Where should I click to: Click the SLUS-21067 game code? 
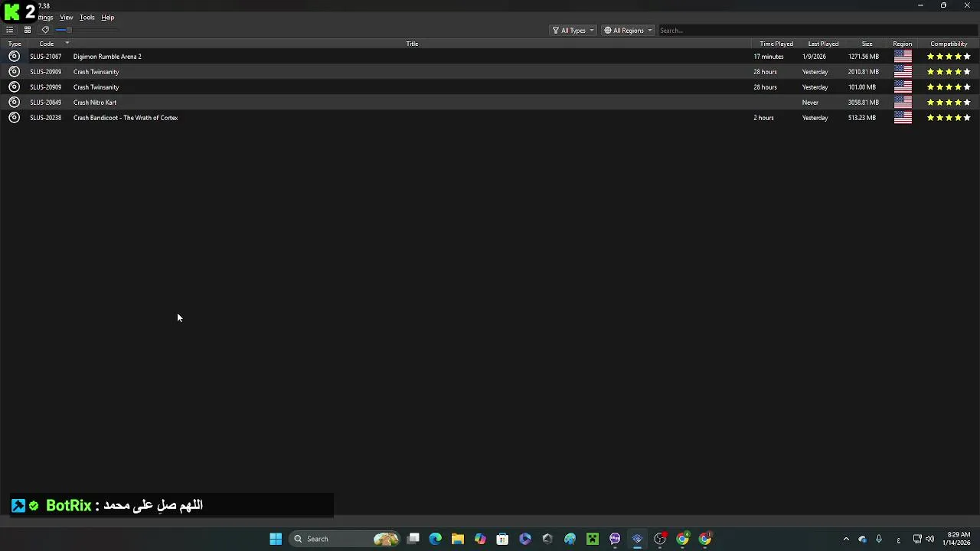coord(46,57)
